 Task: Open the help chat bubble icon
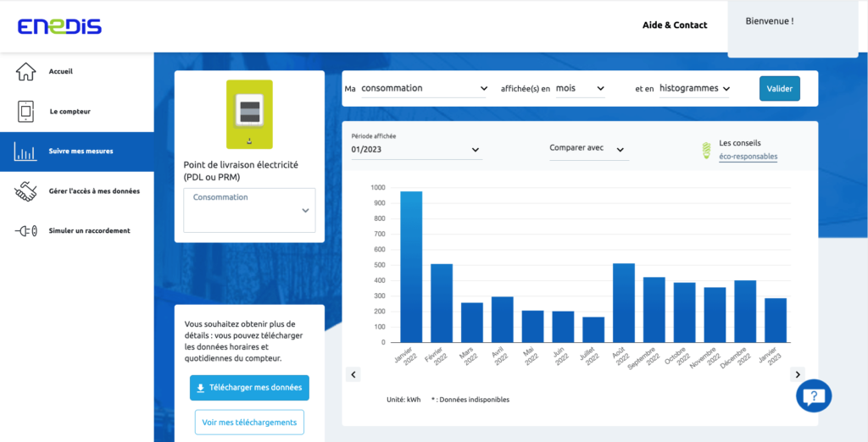tap(814, 396)
